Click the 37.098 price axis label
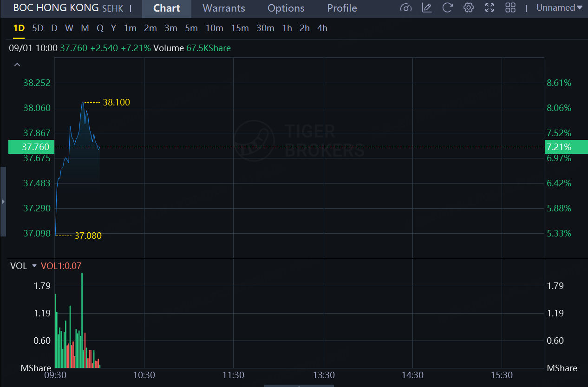This screenshot has height=387, width=588. pos(37,233)
